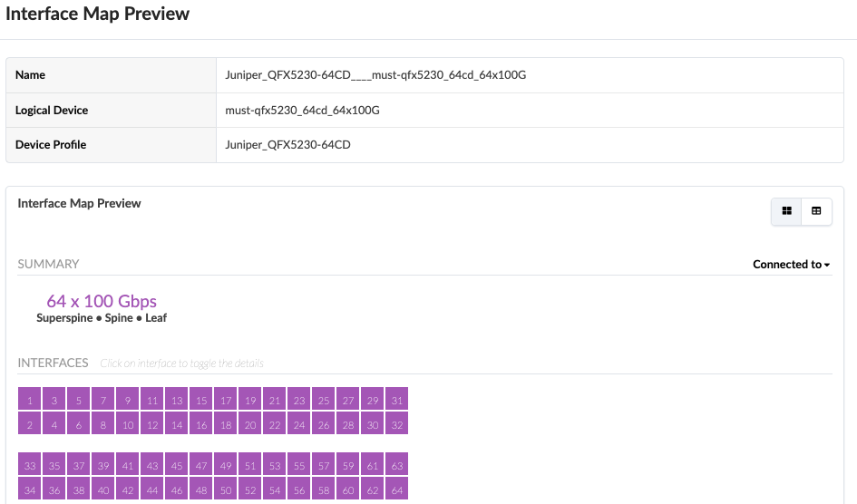The image size is (857, 504).
Task: Click interface port 44
Action: (152, 489)
